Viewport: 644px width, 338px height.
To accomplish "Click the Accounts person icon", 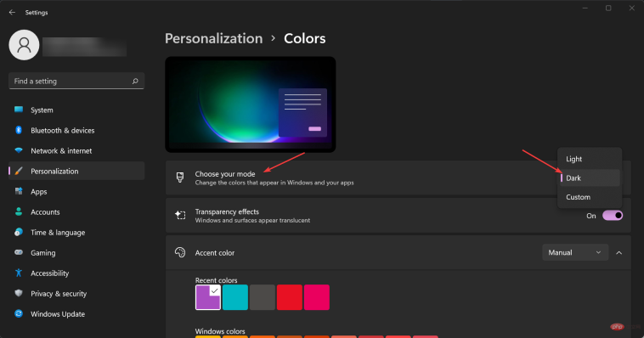I will pos(19,212).
